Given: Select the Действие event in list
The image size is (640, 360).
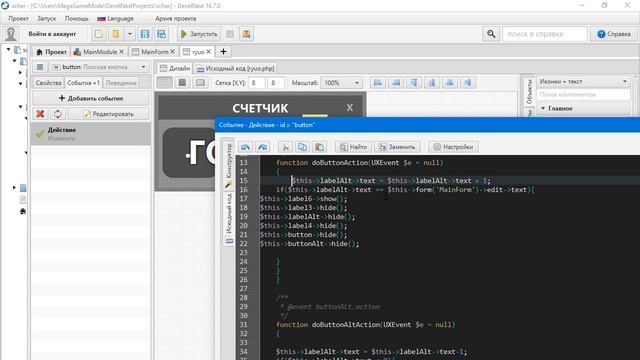Looking at the screenshot, I should click(91, 134).
